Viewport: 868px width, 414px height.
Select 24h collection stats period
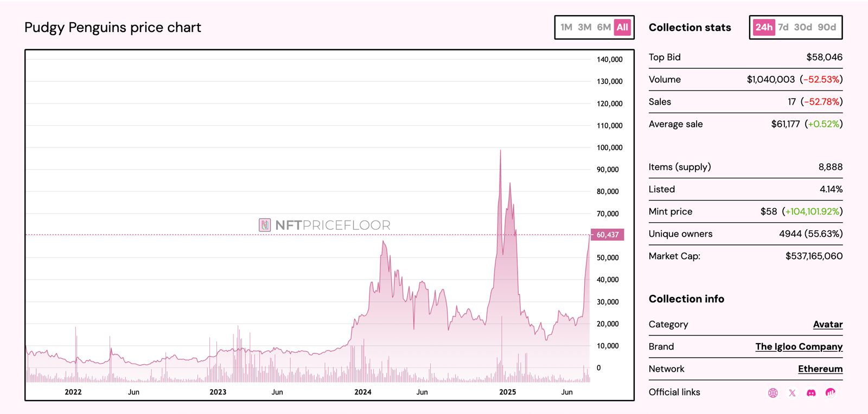pos(764,27)
